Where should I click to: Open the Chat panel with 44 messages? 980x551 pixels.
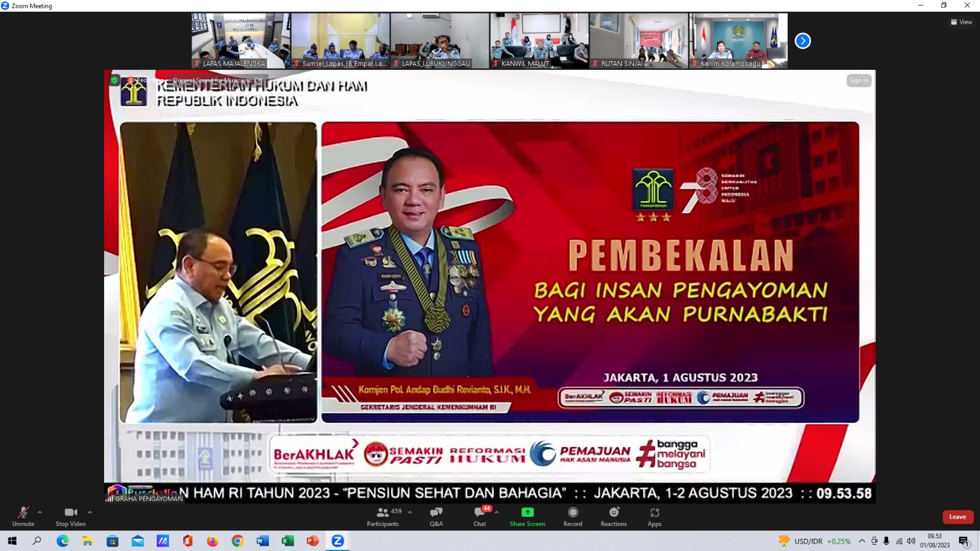click(479, 516)
